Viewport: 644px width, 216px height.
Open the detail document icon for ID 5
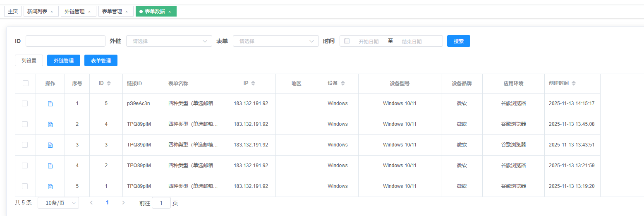point(50,104)
